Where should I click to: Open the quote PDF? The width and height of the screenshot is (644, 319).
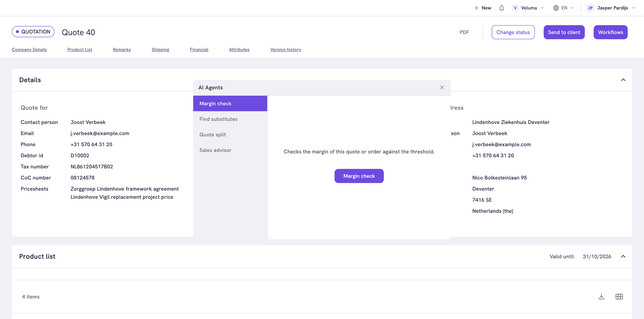pos(464,32)
